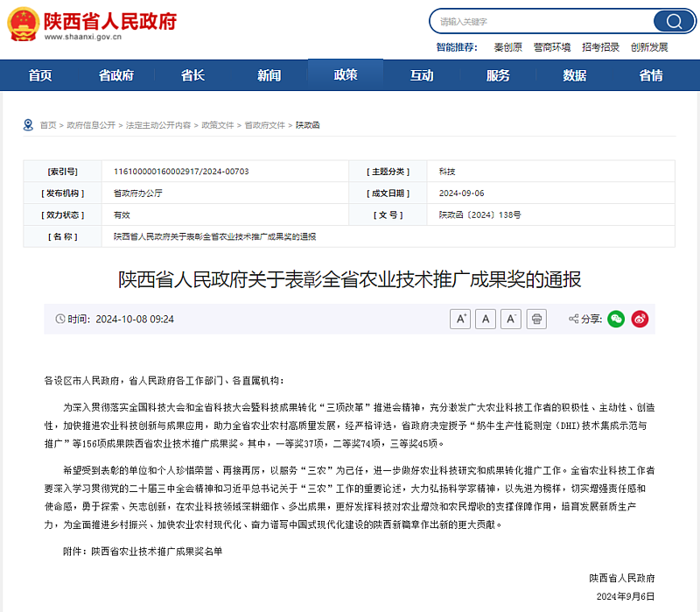Click the Shaanxi government emblem logo
700x612 pixels.
point(23,25)
